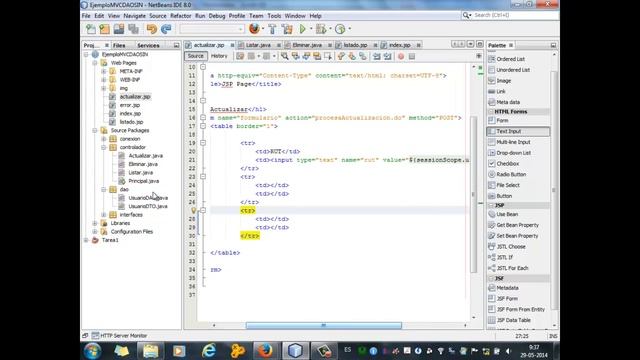Expand the META-INF folder

tap(104, 71)
